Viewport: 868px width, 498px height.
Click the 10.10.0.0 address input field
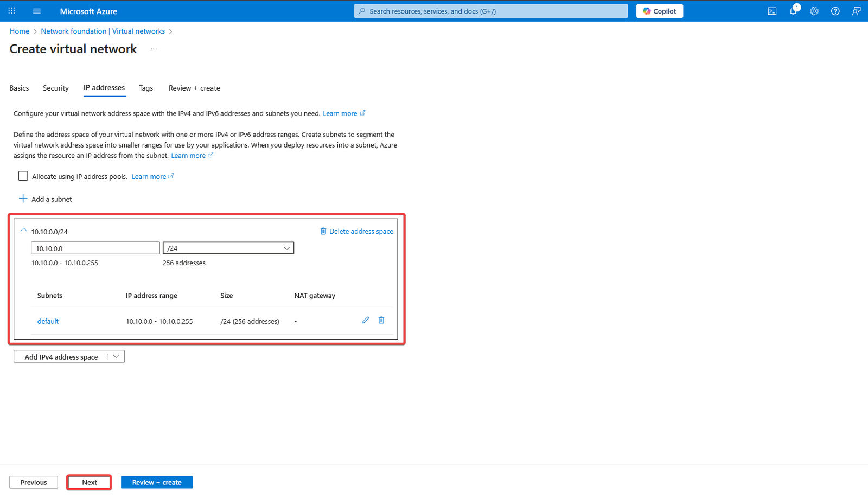(x=95, y=248)
